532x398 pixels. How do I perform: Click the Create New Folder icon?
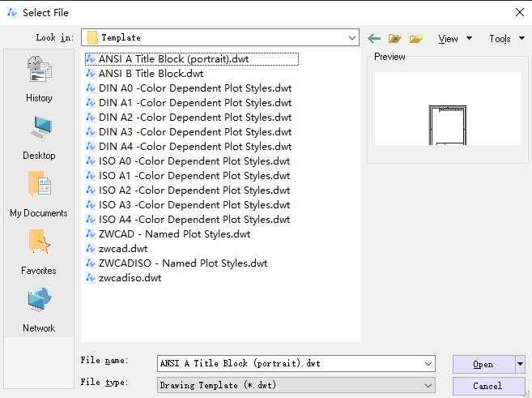click(416, 38)
